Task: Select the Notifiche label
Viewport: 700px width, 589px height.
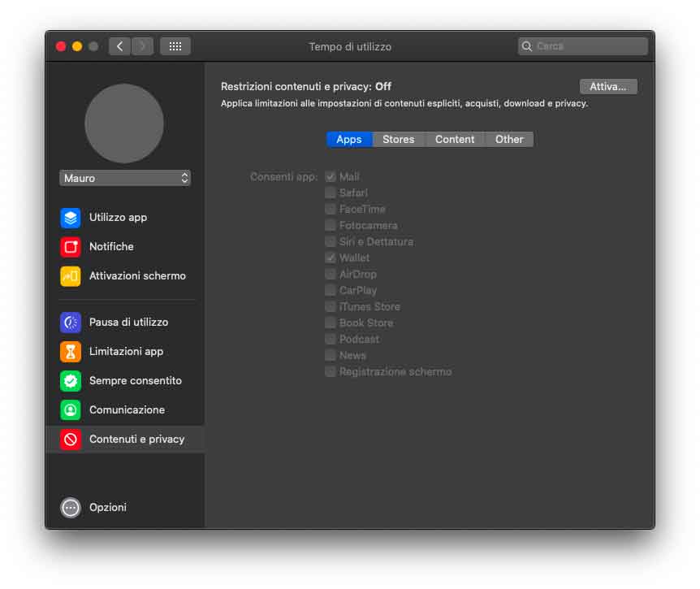Action: [111, 247]
